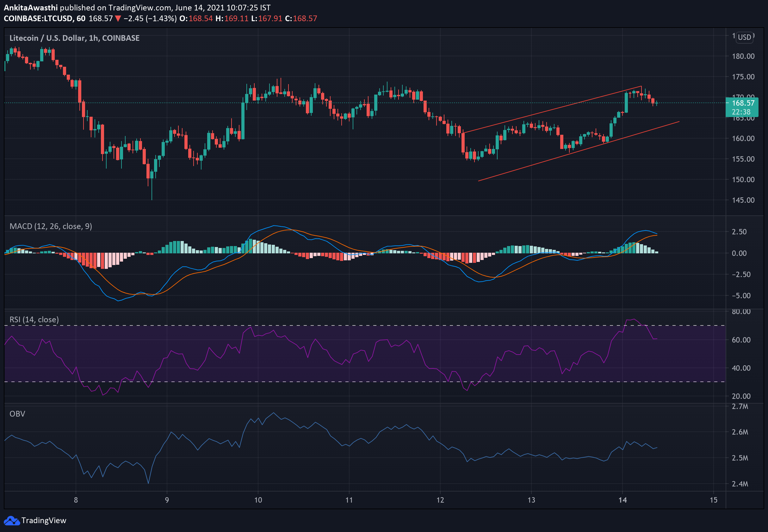Click the OBV 2.5M axis value
This screenshot has height=532, width=768.
click(740, 458)
